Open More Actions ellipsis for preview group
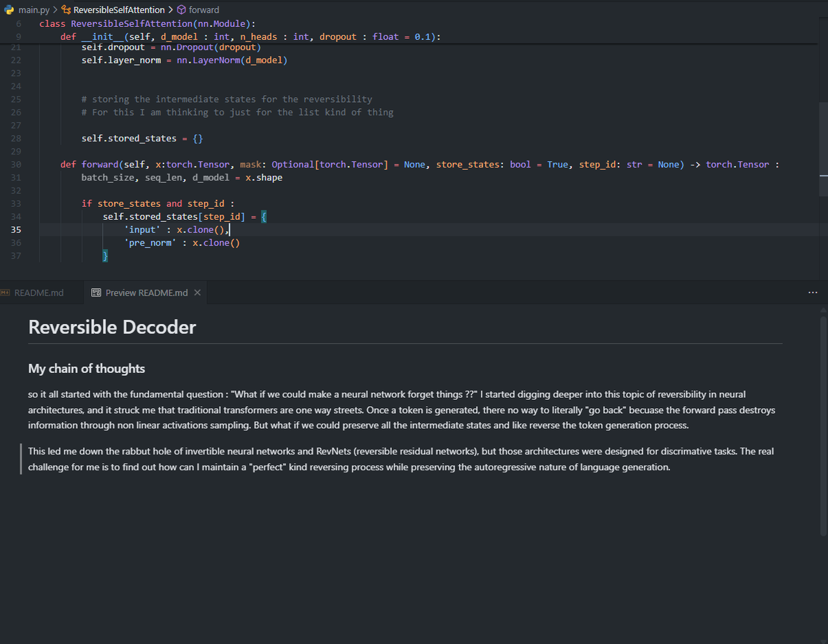Image resolution: width=828 pixels, height=644 pixels. (x=813, y=293)
